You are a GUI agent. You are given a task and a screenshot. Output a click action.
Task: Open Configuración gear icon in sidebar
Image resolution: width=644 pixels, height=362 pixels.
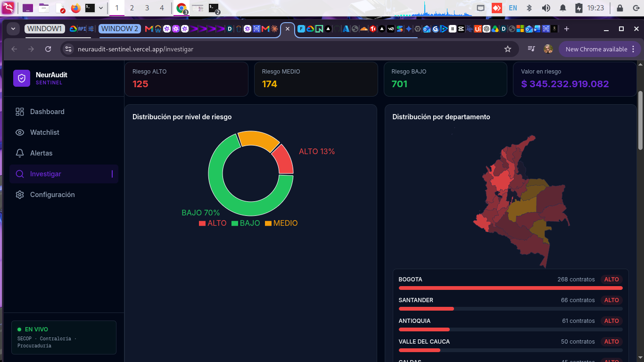click(x=20, y=195)
